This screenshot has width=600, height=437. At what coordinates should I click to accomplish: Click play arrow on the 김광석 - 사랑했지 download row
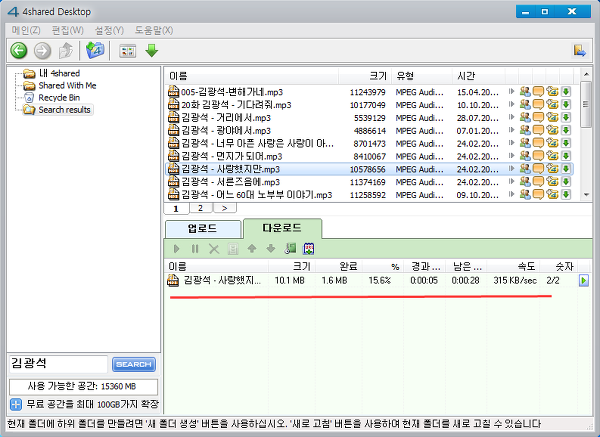(x=584, y=280)
